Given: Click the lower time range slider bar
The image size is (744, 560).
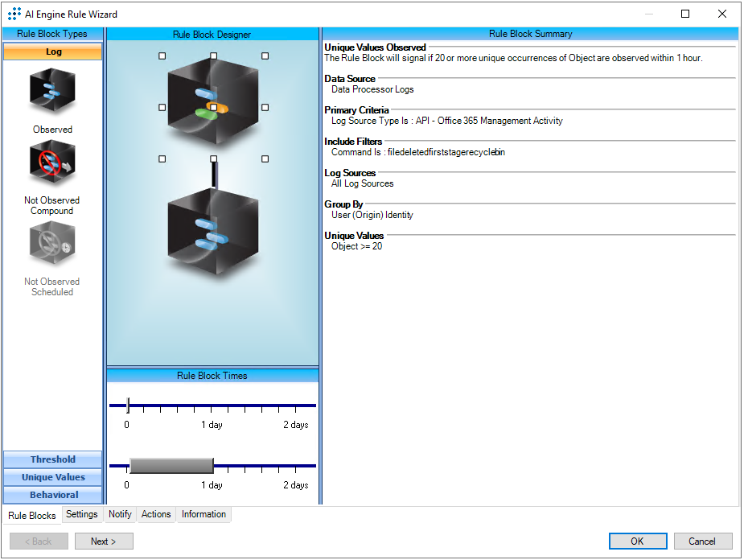Looking at the screenshot, I should pyautogui.click(x=171, y=466).
